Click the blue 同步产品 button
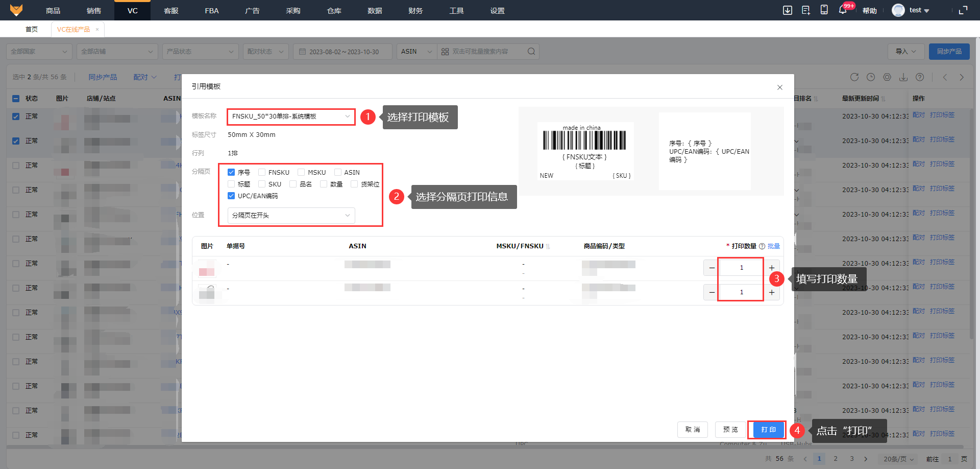Viewport: 980px width, 469px height. click(949, 52)
